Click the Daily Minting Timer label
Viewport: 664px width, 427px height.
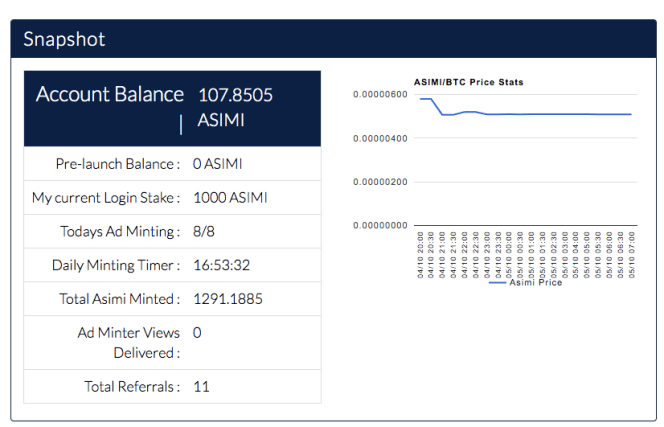[116, 265]
